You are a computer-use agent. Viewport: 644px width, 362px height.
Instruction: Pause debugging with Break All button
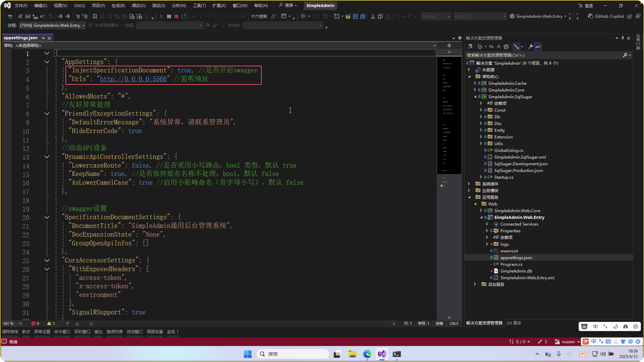[x=169, y=16]
